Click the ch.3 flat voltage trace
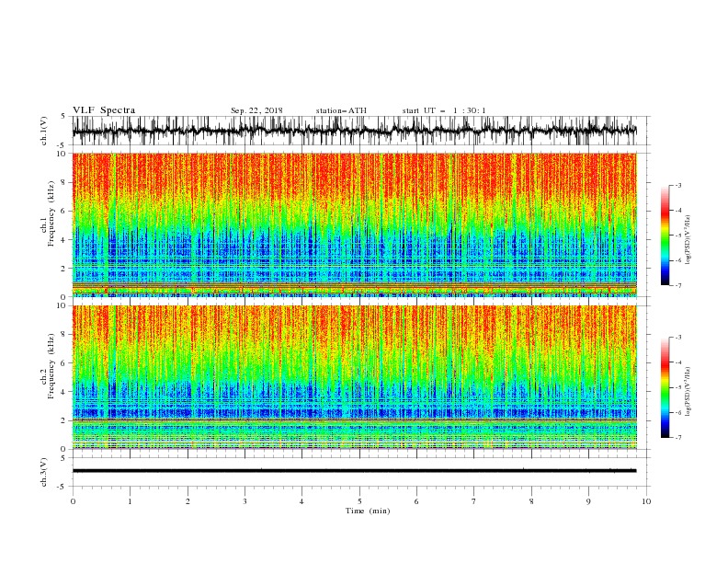The image size is (728, 563). (x=355, y=471)
